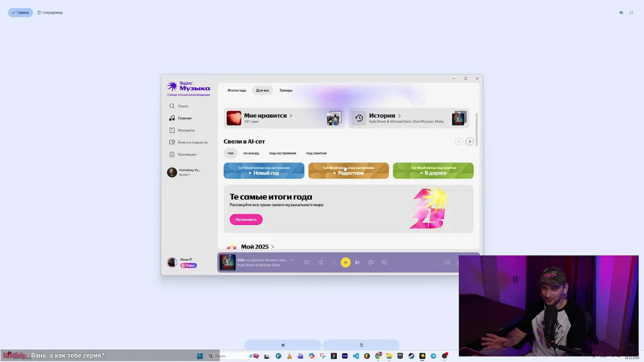Open VLC from the taskbar
The width and height of the screenshot is (644, 362).
coord(289,356)
